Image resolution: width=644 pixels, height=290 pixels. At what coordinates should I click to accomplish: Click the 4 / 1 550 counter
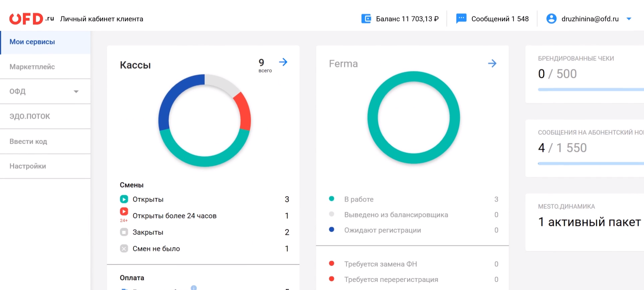tap(562, 148)
